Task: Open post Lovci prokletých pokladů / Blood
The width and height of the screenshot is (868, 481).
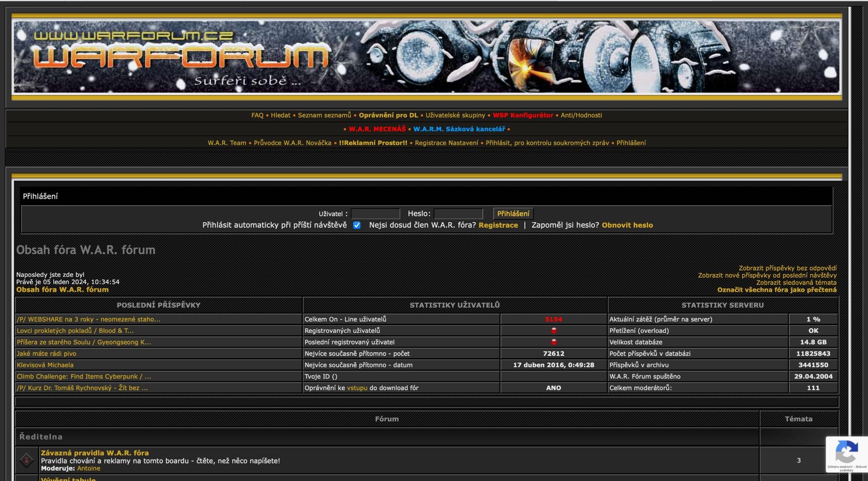Action: tap(75, 331)
